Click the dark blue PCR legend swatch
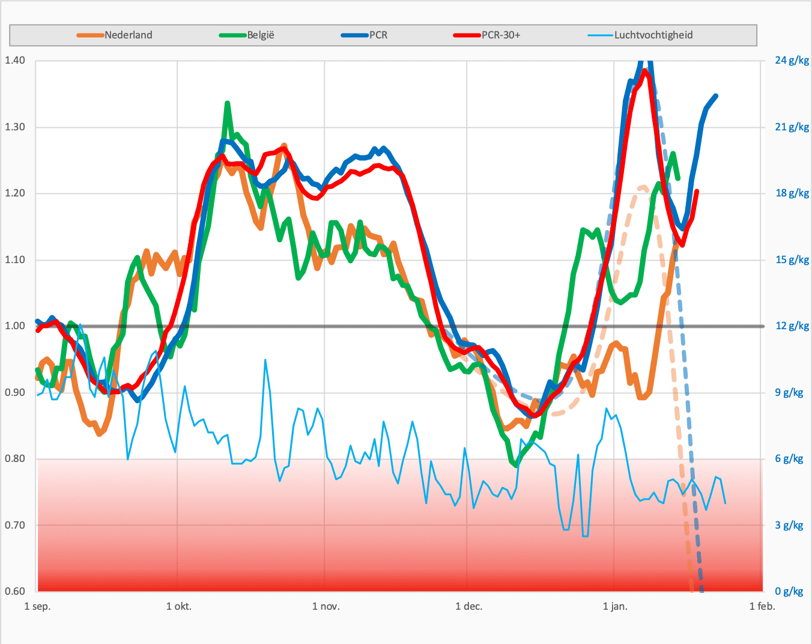Screen dimensions: 812x644 coord(355,35)
